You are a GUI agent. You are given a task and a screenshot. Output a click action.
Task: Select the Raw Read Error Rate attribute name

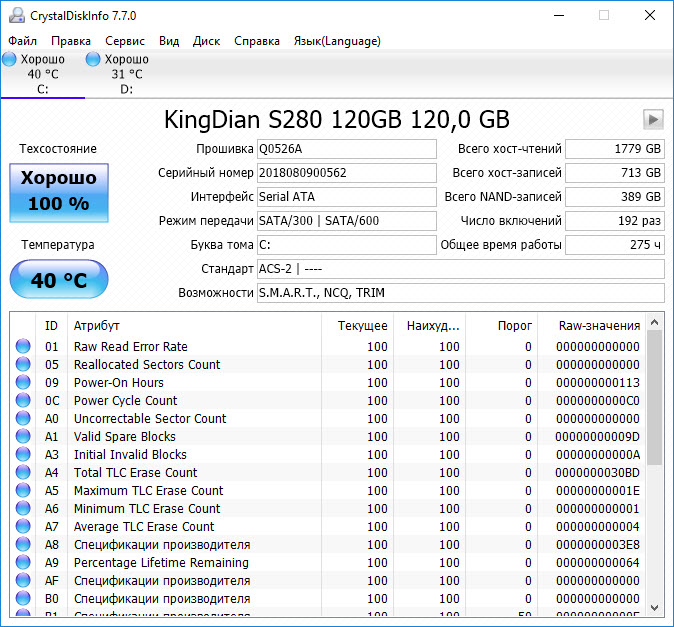pos(131,346)
